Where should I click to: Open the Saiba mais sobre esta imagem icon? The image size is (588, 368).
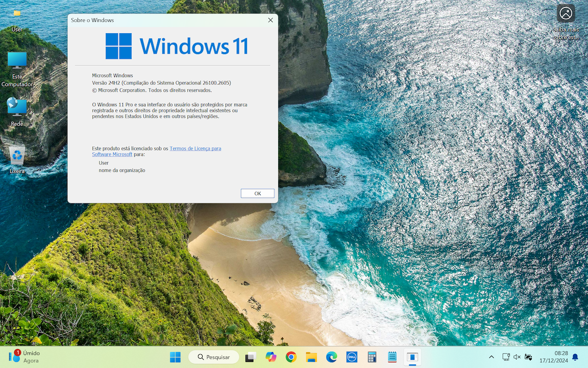(x=566, y=22)
